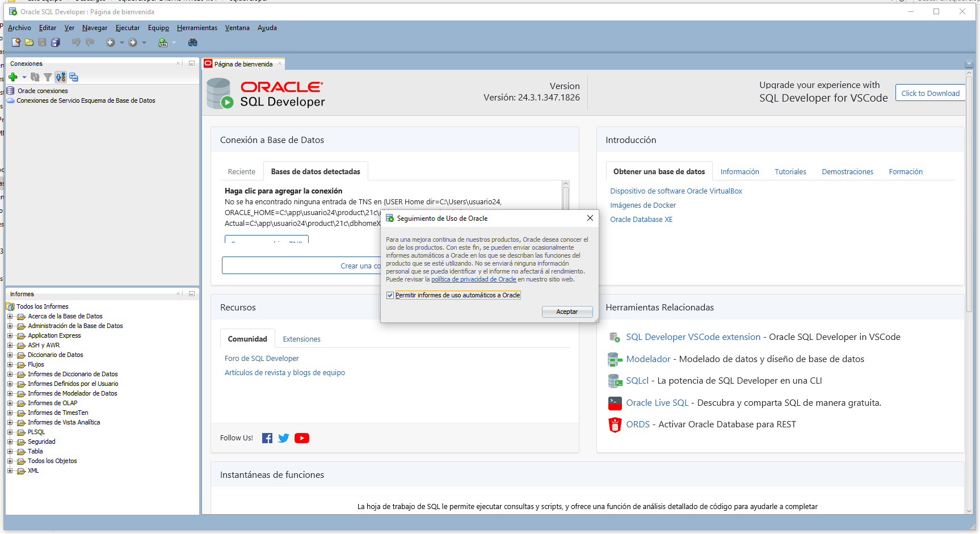Screen dimensions: 980x534
Task: Click the Save All toolbar icon
Action: (x=55, y=43)
